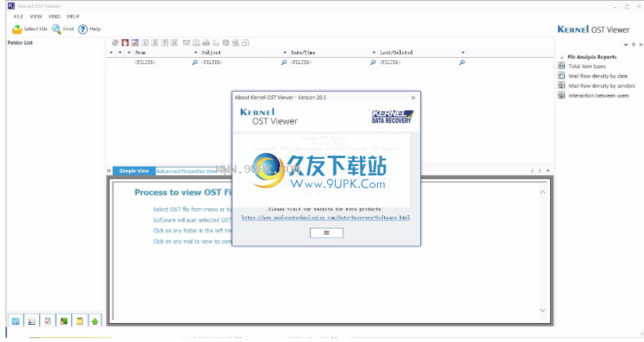
Task: Click the Subject filter magnifier icon
Action: point(284,63)
